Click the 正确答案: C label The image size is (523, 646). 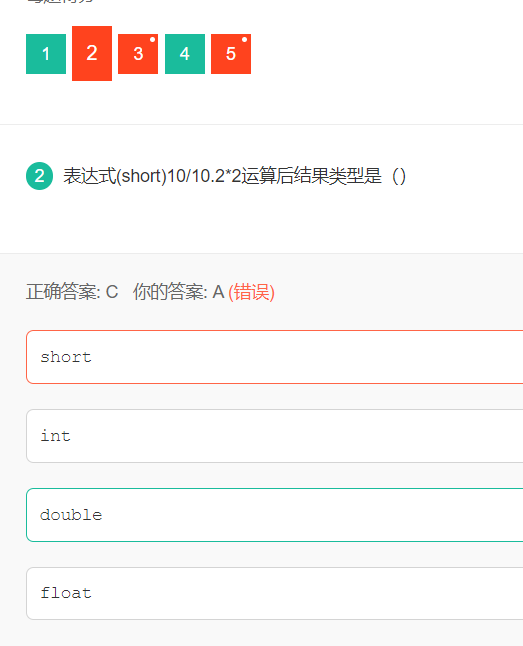pyautogui.click(x=72, y=292)
